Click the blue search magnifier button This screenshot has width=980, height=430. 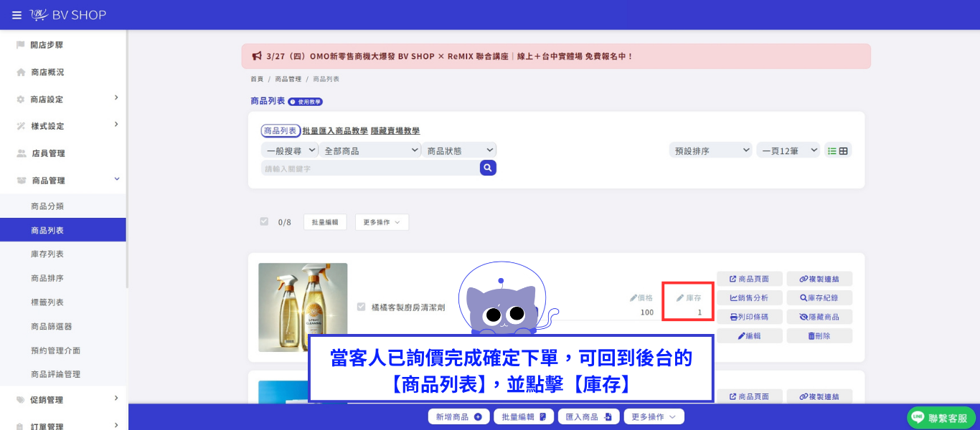point(488,168)
